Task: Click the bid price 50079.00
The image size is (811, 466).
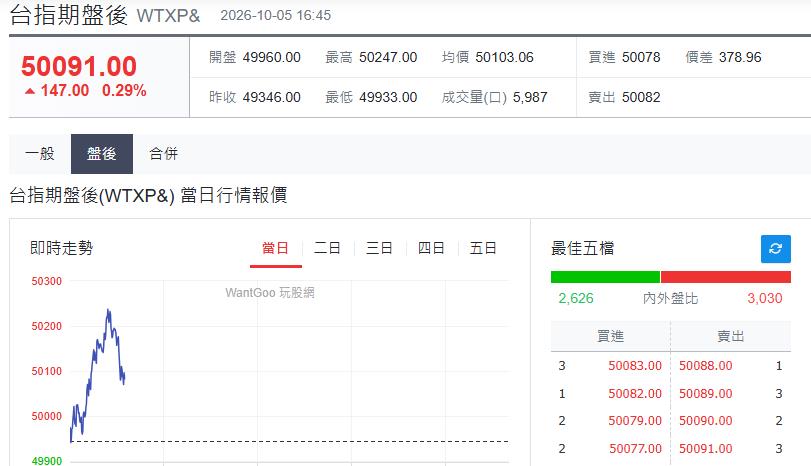Action: [x=635, y=420]
